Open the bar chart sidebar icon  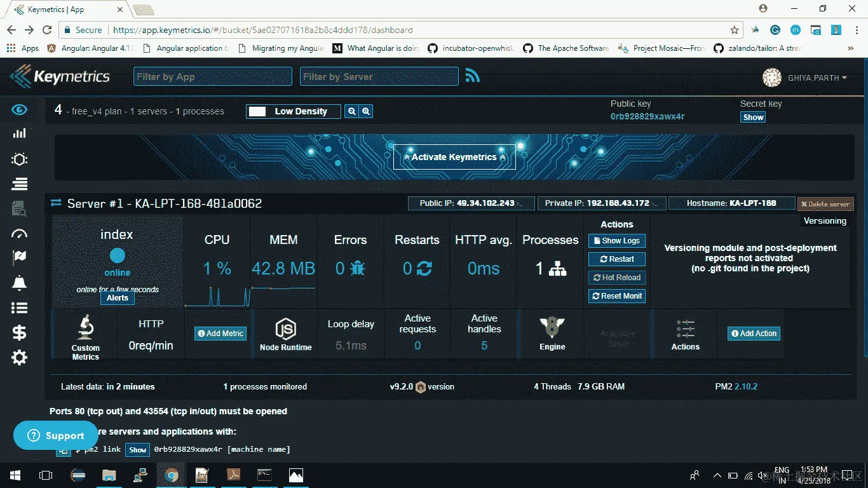(20, 133)
